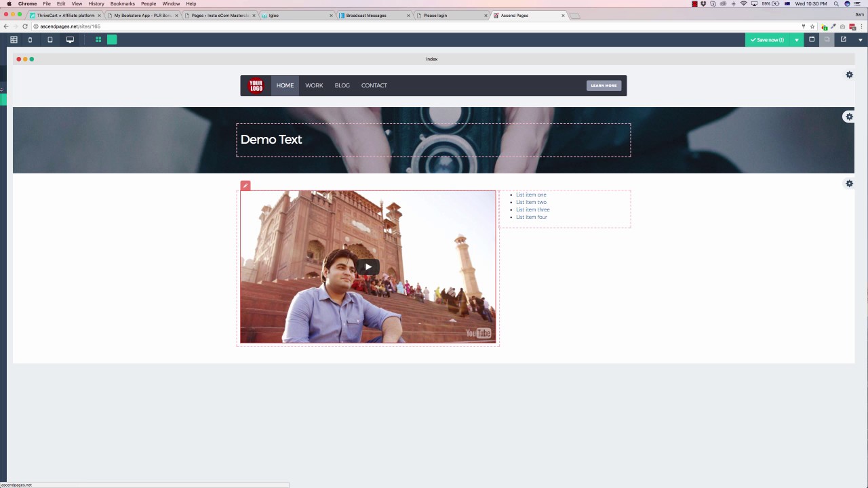868x488 pixels.
Task: Click 'List item two'
Action: click(x=531, y=202)
